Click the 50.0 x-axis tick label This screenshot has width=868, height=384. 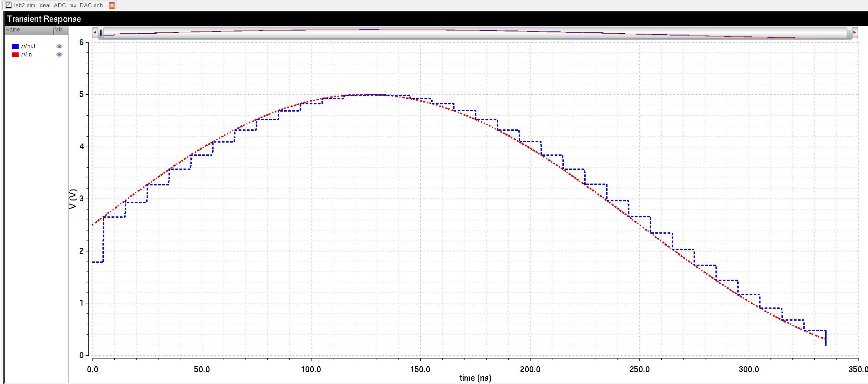[x=202, y=369]
